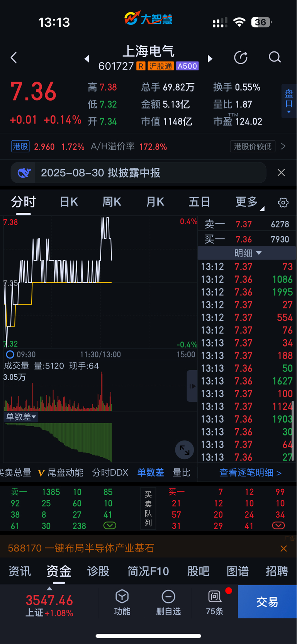Open the 图谱 tab
The image size is (297, 644).
pos(238,571)
